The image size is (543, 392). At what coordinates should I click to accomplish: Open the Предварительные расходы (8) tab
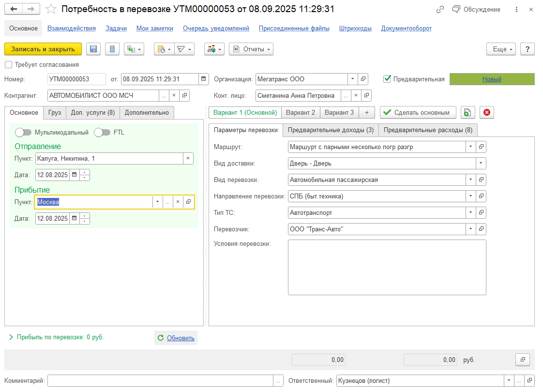[428, 130]
